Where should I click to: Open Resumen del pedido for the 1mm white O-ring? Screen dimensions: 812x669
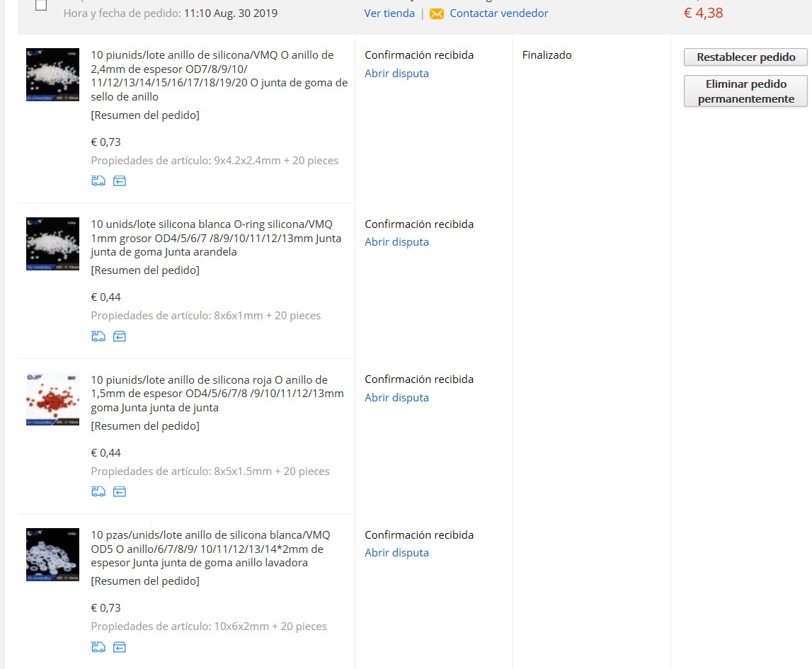tap(145, 270)
